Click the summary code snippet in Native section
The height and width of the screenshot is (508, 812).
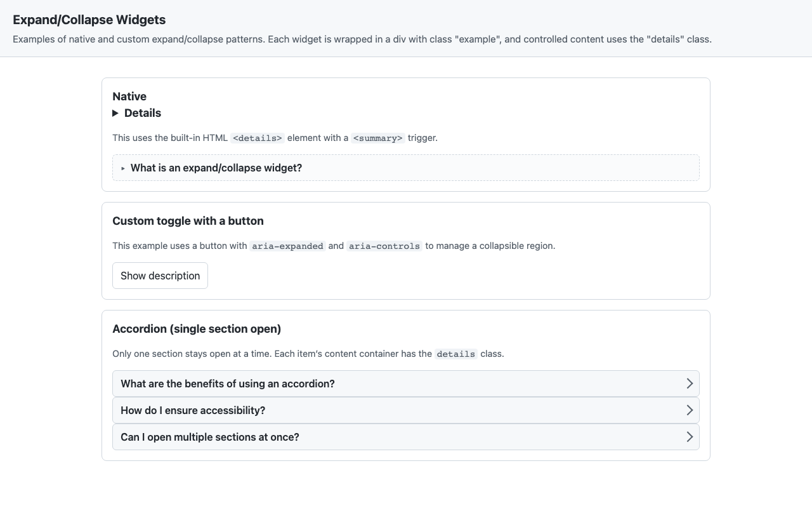pyautogui.click(x=377, y=138)
